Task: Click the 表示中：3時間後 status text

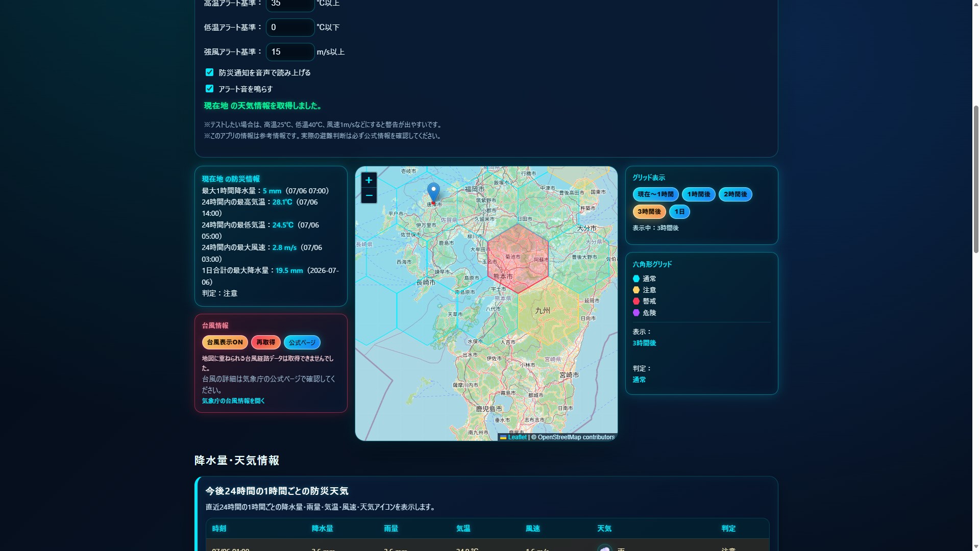Action: pos(655,228)
